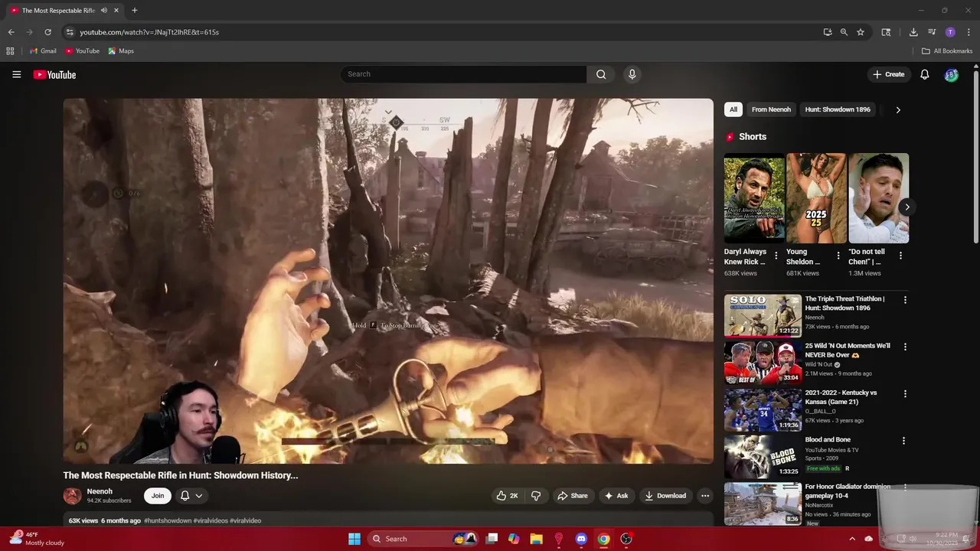This screenshot has width=980, height=551.
Task: Open OBS Studio from the taskbar
Action: [626, 539]
